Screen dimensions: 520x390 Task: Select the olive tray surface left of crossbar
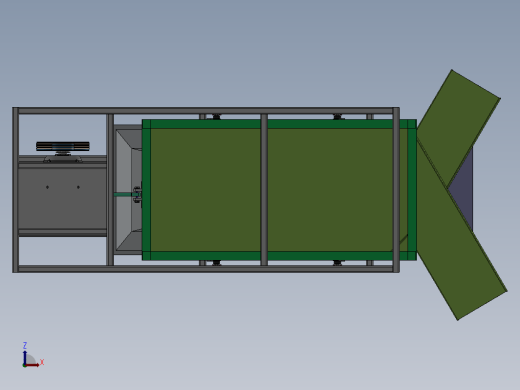coord(205,190)
